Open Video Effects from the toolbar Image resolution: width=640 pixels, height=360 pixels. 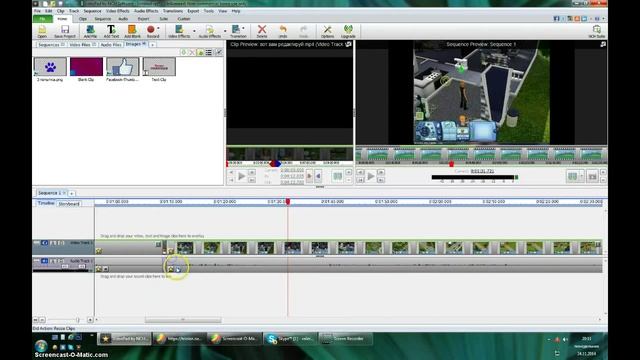coord(179,31)
